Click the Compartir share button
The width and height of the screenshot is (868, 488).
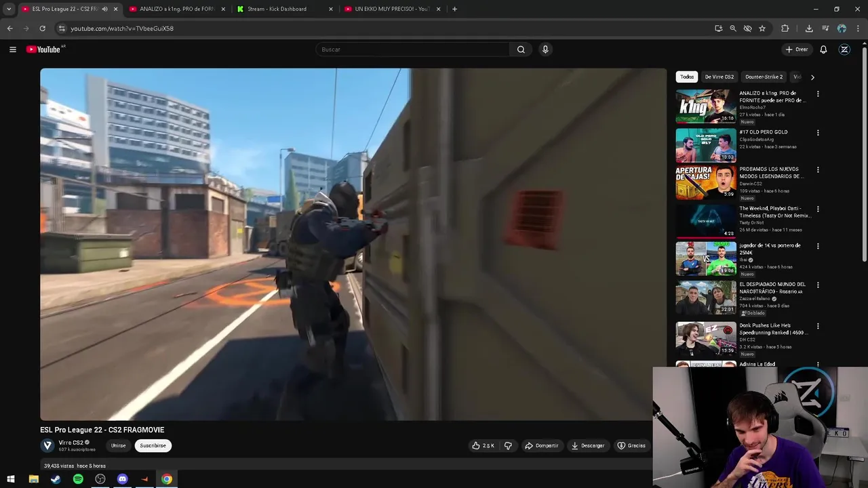[x=542, y=445]
